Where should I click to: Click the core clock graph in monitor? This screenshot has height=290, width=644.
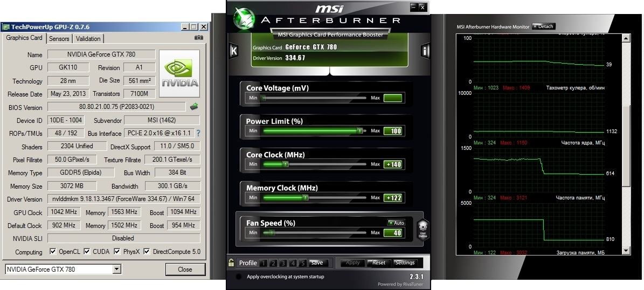(x=538, y=170)
